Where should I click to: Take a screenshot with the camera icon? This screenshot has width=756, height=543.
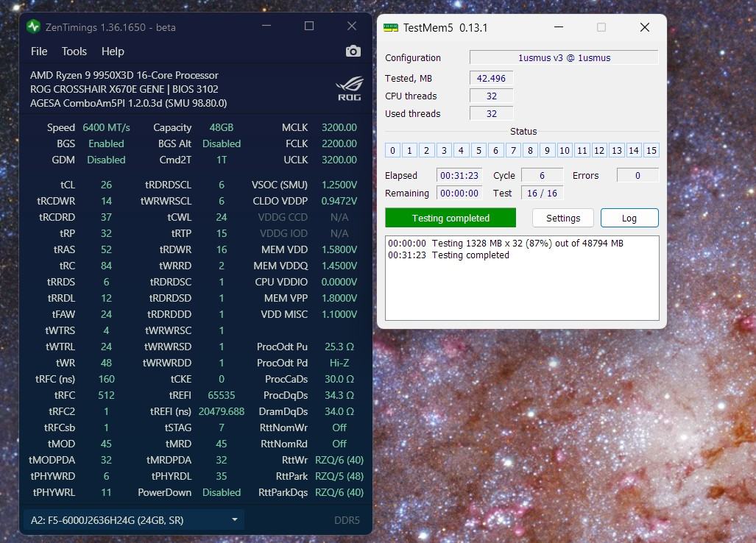(353, 51)
